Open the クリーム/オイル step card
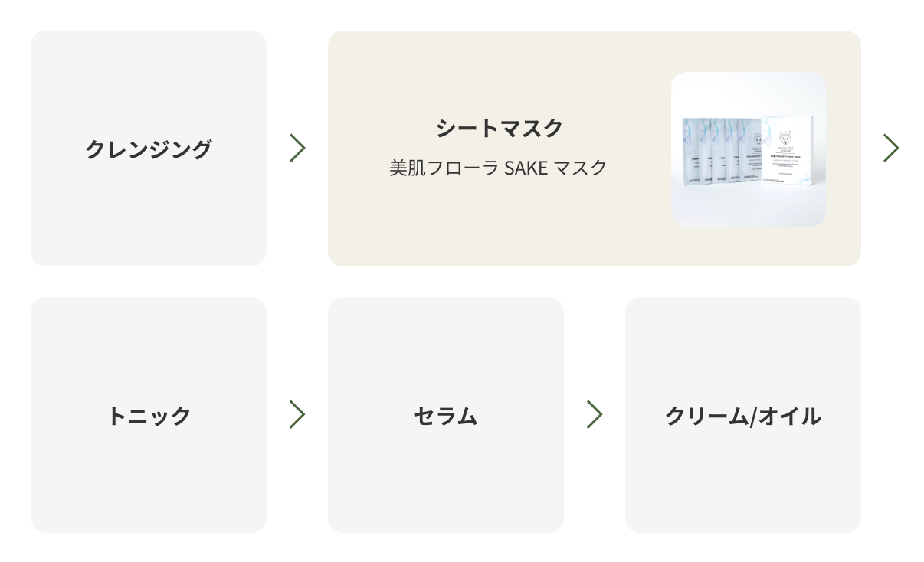The image size is (924, 562). (743, 415)
